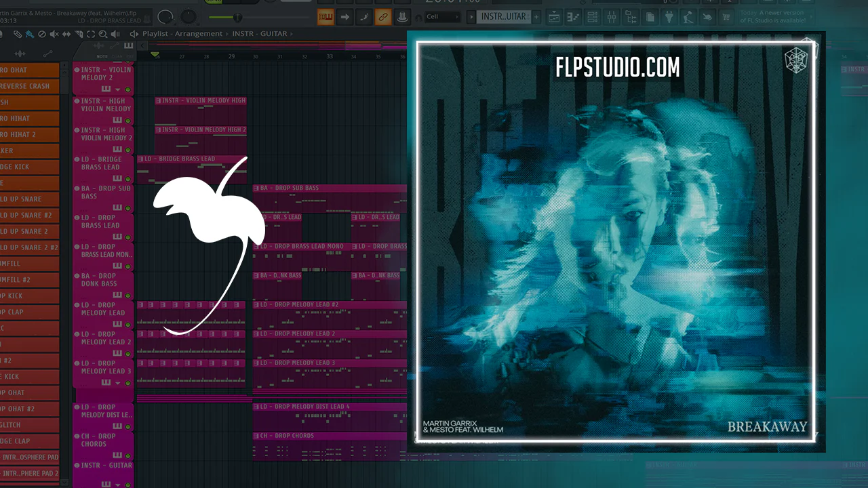Open the Piano roll view icon

point(573,17)
